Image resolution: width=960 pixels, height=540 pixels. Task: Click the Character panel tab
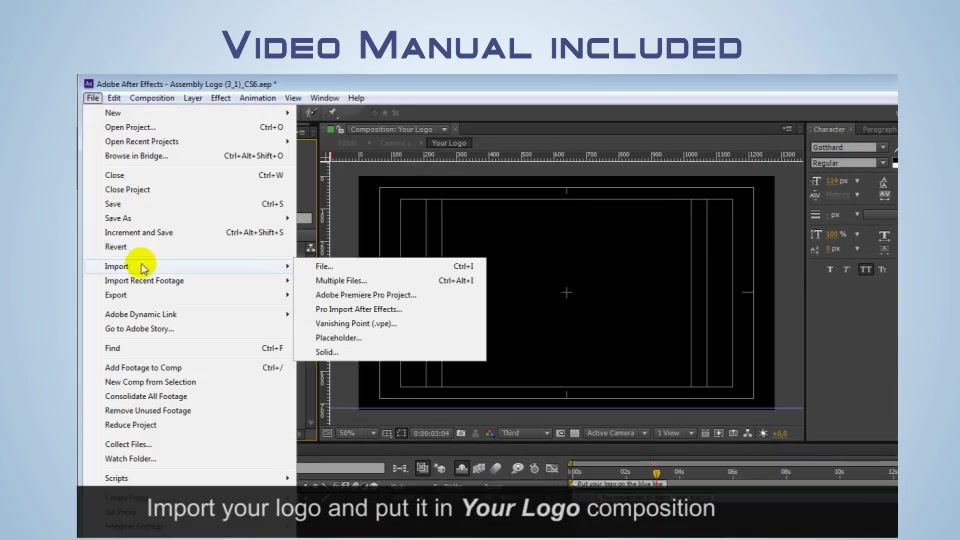click(x=829, y=129)
